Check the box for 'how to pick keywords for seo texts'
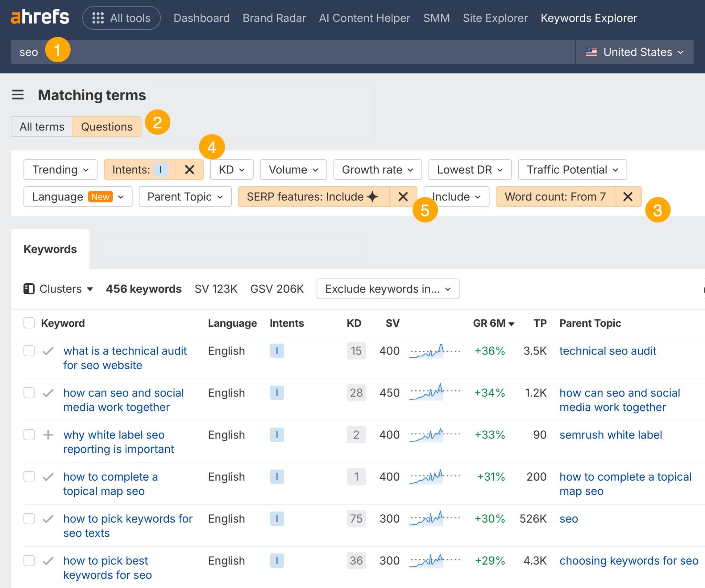The image size is (705, 588). pyautogui.click(x=29, y=519)
